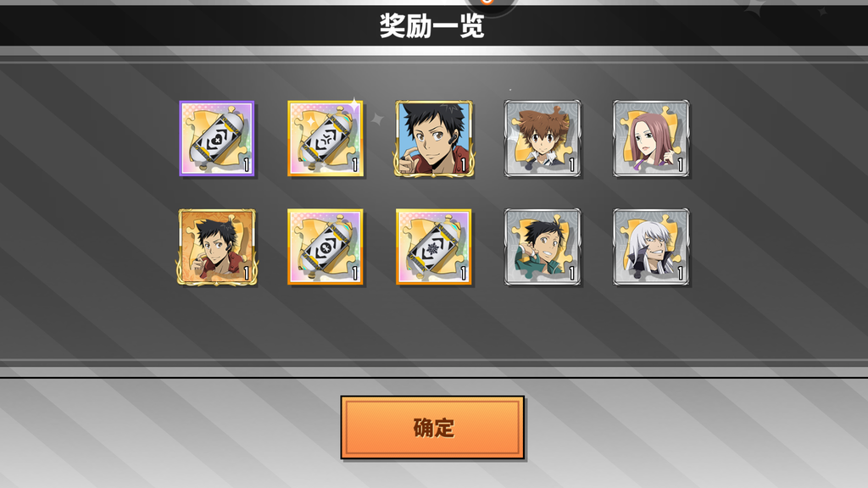Tap quantity badge on pink-haired woman piece

681,164
